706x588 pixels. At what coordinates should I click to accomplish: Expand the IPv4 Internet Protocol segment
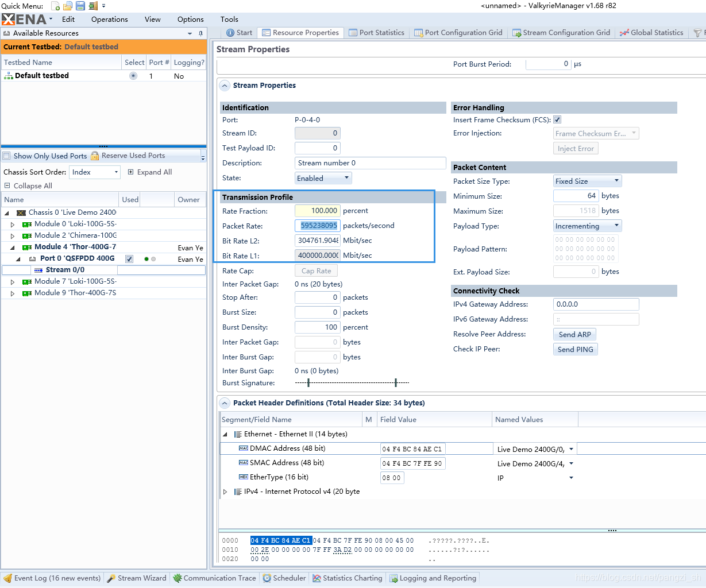click(225, 492)
